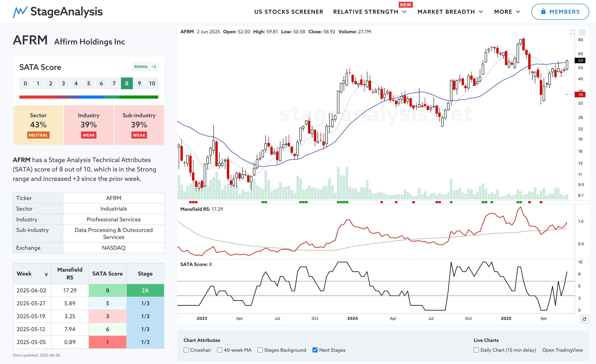The image size is (596, 364).
Task: Click the NEW badge above Relative Strength
Action: click(406, 5)
